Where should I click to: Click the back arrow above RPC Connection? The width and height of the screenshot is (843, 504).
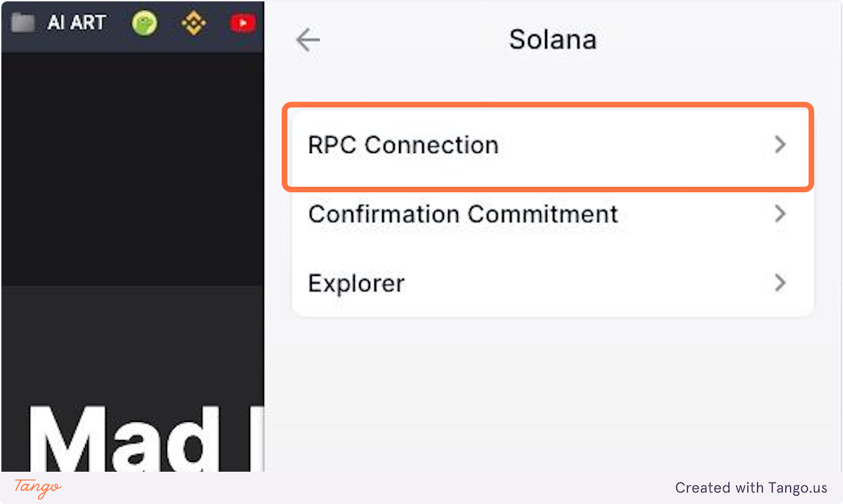coord(307,39)
